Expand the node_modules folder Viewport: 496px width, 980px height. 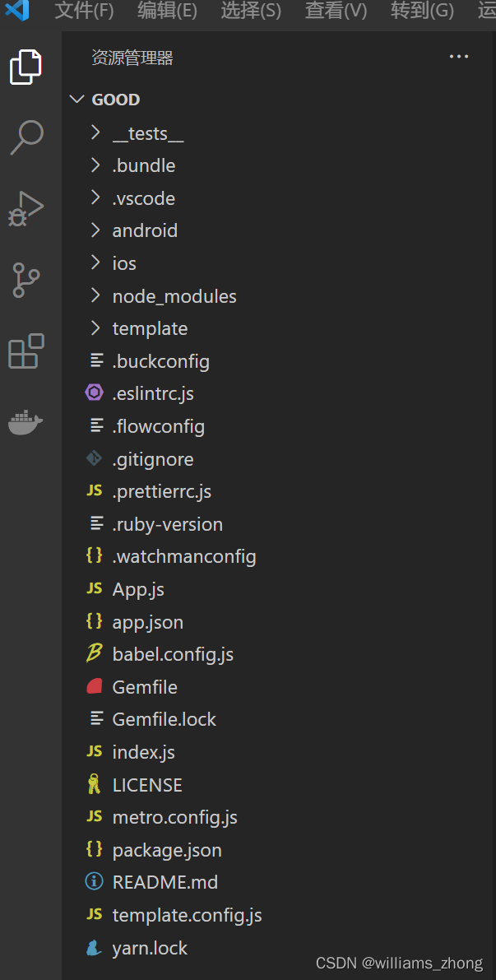[174, 296]
